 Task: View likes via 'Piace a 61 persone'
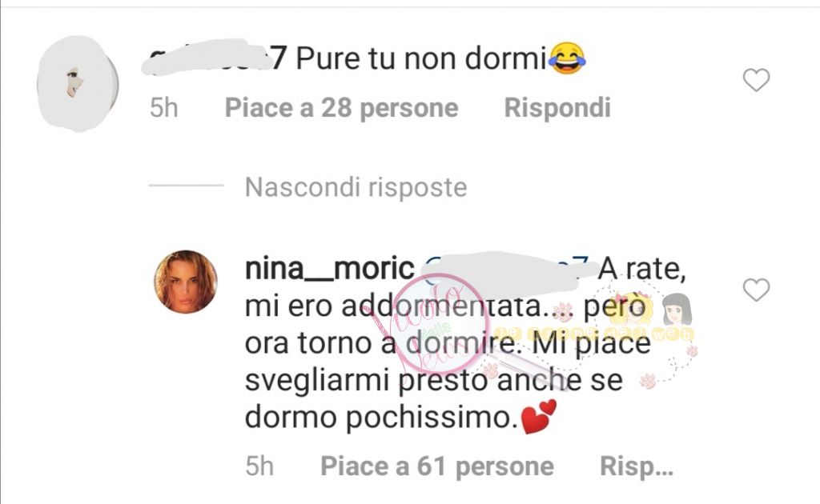pos(437,466)
